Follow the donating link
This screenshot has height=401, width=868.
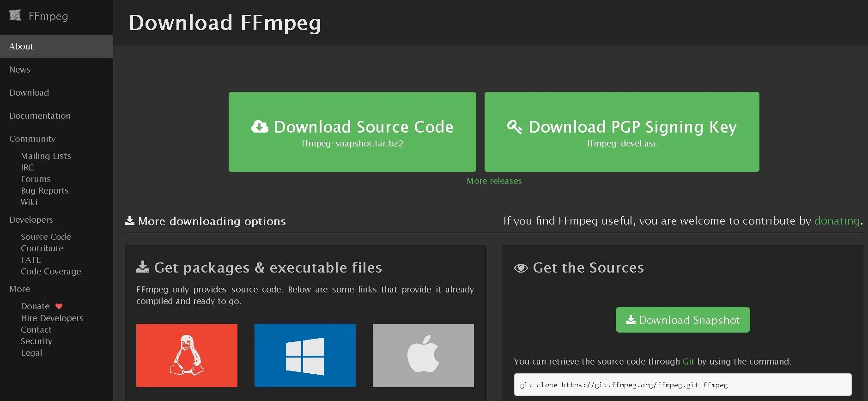pos(837,221)
